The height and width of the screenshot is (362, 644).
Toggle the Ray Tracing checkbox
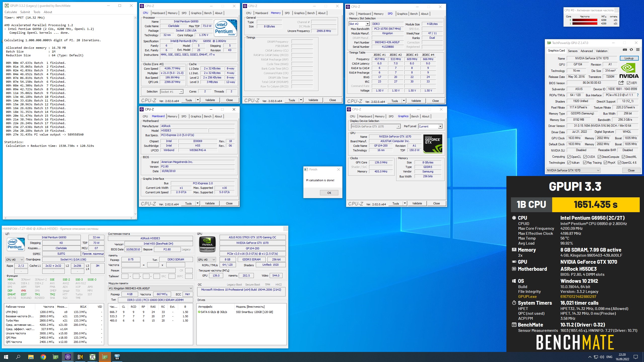[585, 163]
